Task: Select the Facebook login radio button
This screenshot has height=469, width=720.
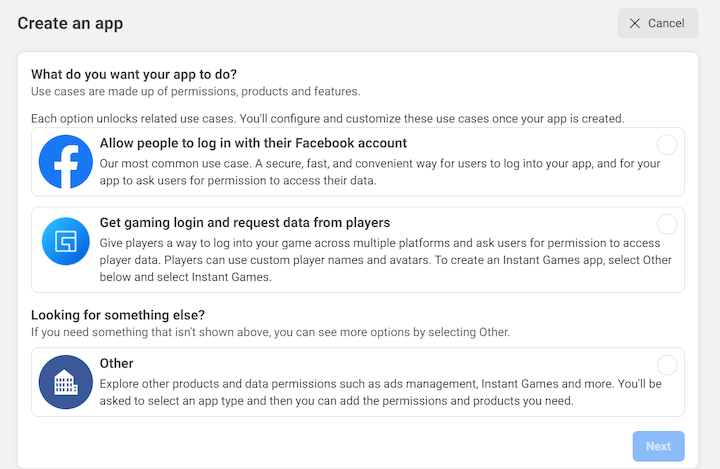Action: [667, 145]
